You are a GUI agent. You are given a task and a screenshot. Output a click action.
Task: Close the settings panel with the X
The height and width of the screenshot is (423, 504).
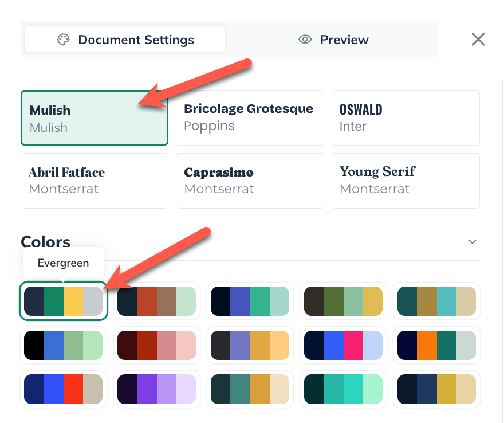pyautogui.click(x=478, y=39)
